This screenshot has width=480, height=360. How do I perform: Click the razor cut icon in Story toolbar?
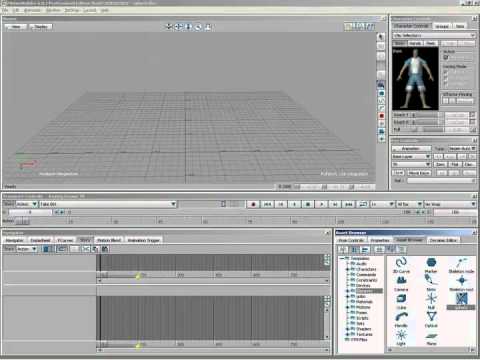tap(86, 249)
